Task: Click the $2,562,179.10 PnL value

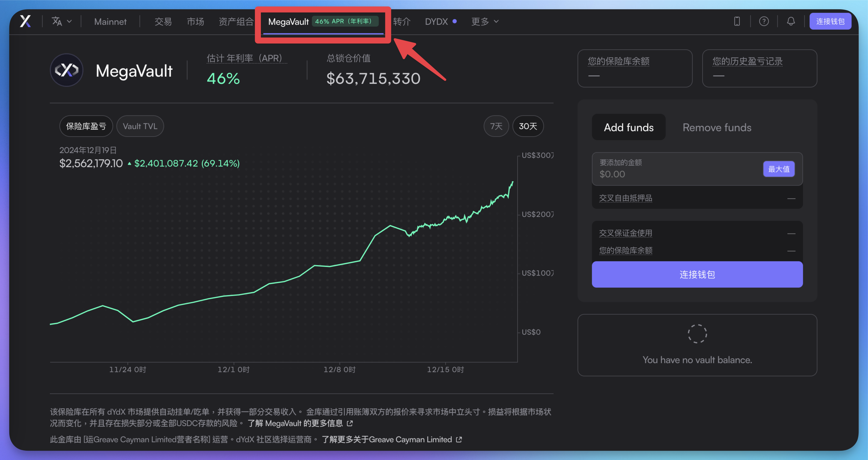Action: [91, 163]
